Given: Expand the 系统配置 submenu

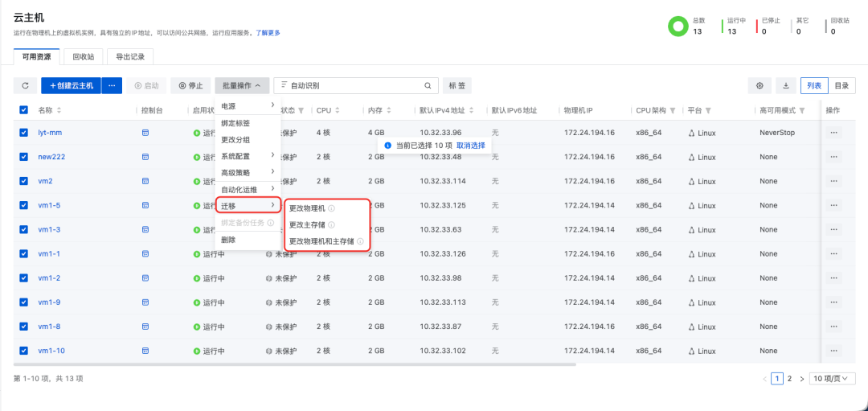Looking at the screenshot, I should point(248,156).
